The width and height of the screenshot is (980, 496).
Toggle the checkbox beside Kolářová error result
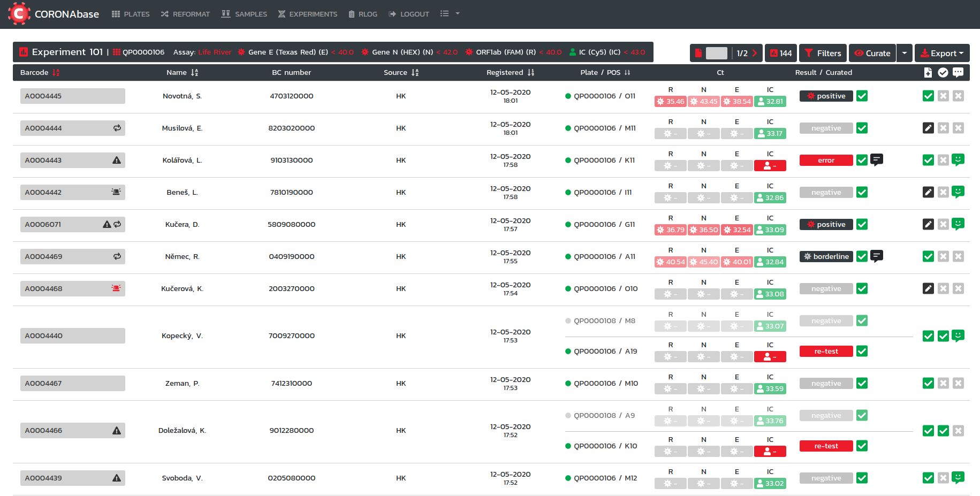[x=862, y=160]
